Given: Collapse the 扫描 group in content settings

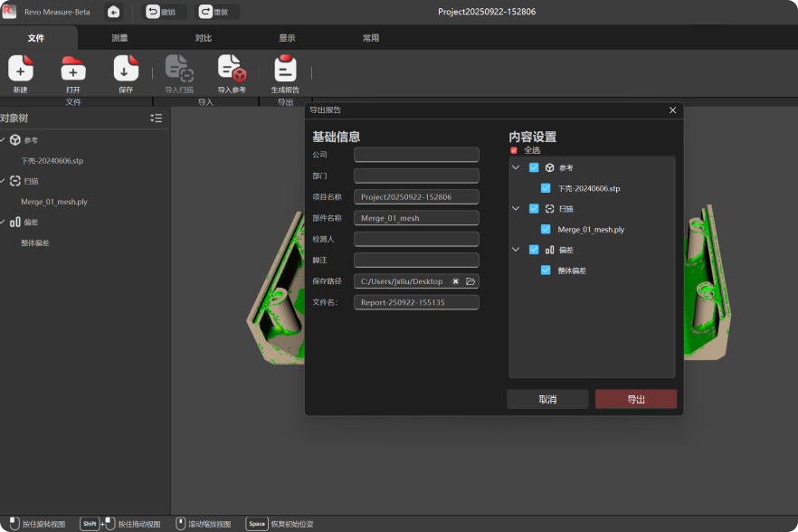Looking at the screenshot, I should (x=516, y=208).
